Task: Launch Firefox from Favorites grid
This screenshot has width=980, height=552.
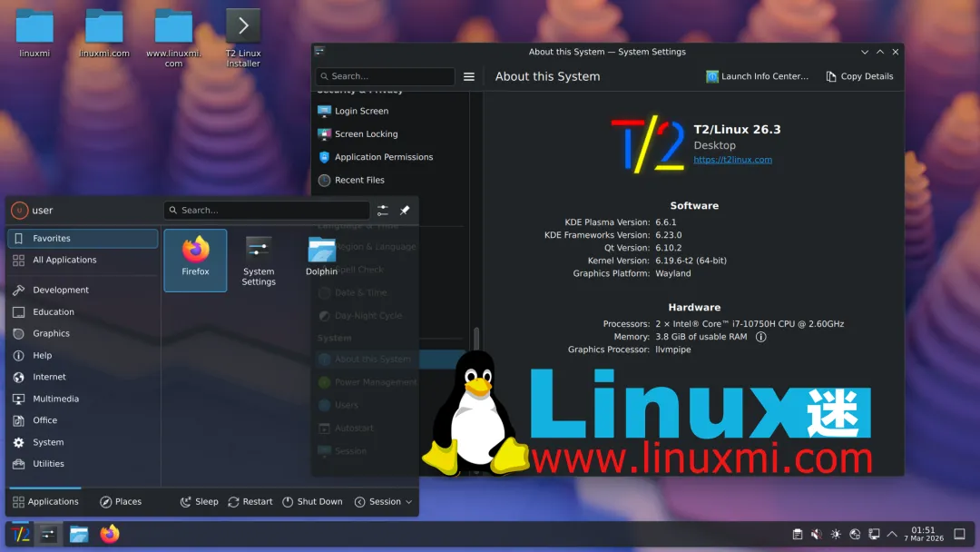Action: (196, 260)
